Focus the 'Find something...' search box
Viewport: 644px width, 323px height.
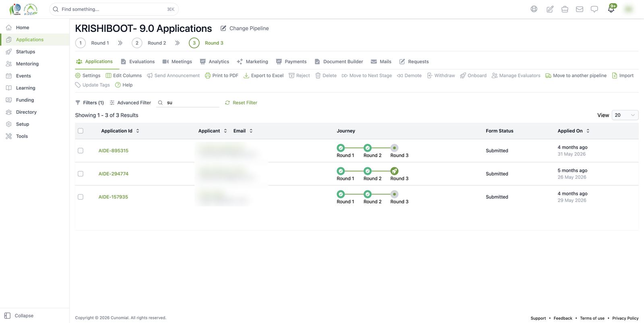[x=114, y=9]
